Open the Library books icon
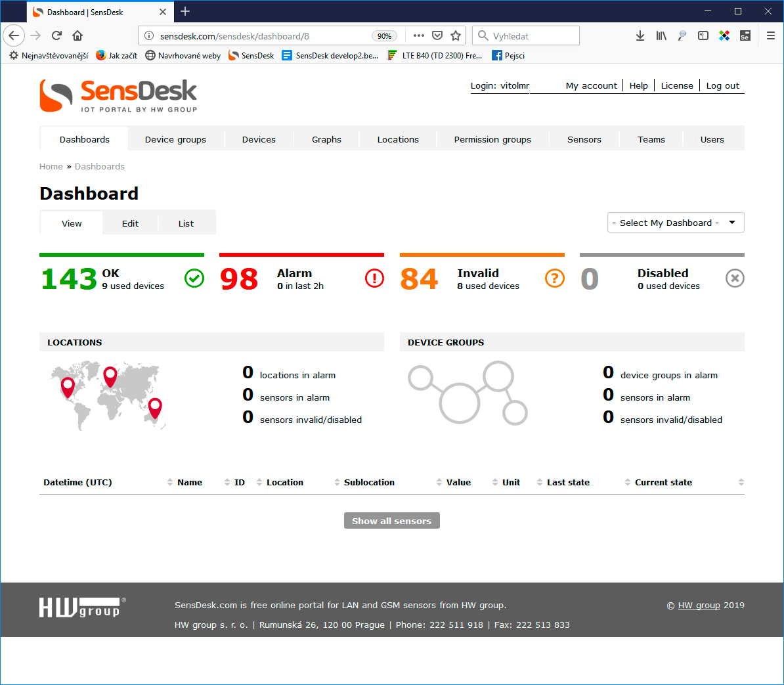The image size is (784, 685). [x=661, y=35]
